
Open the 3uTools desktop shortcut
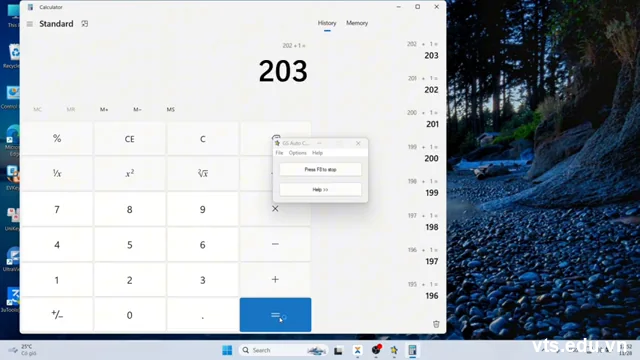point(11,300)
